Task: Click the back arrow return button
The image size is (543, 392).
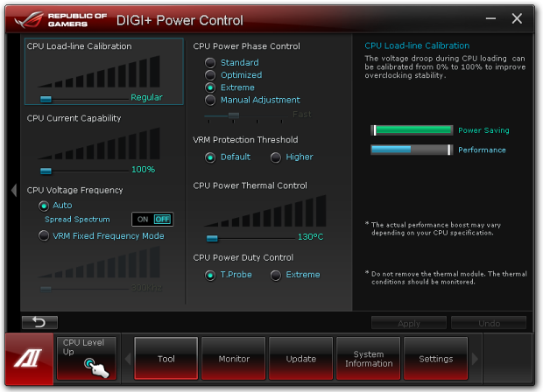Action: pyautogui.click(x=39, y=323)
